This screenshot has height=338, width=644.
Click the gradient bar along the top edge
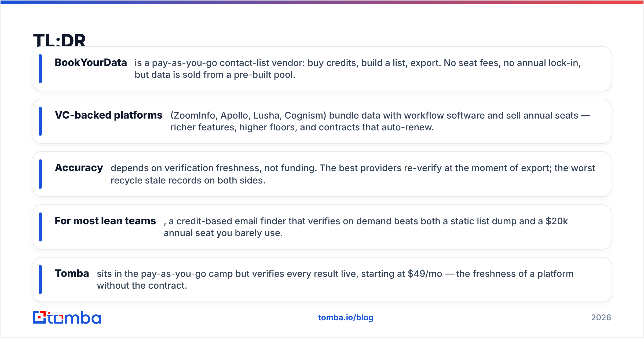(322, 2)
